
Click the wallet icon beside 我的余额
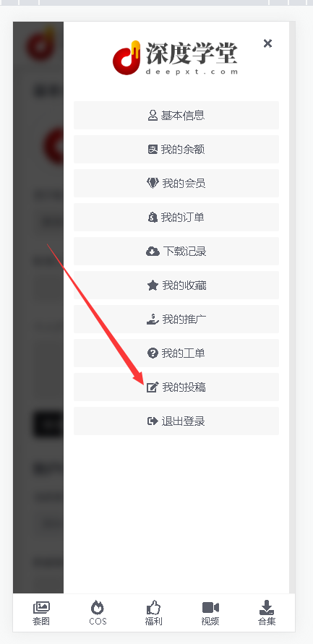coord(153,150)
